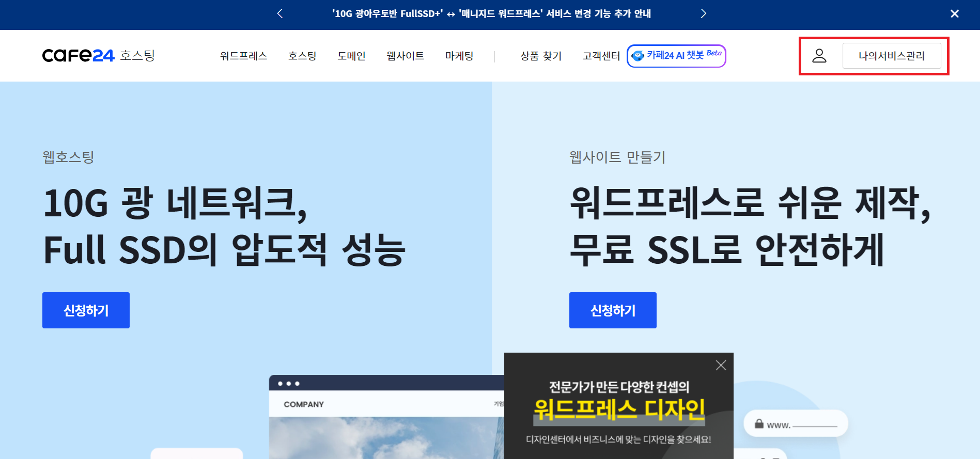Open the 10G 광아우토반 FullSSD+ announcement link
Viewport: 980px width, 459px height.
pos(491,14)
